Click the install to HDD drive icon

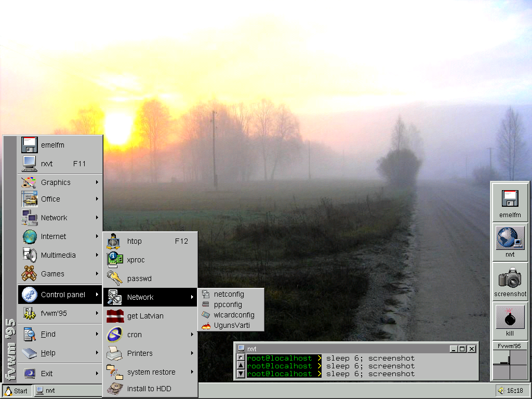pos(115,389)
